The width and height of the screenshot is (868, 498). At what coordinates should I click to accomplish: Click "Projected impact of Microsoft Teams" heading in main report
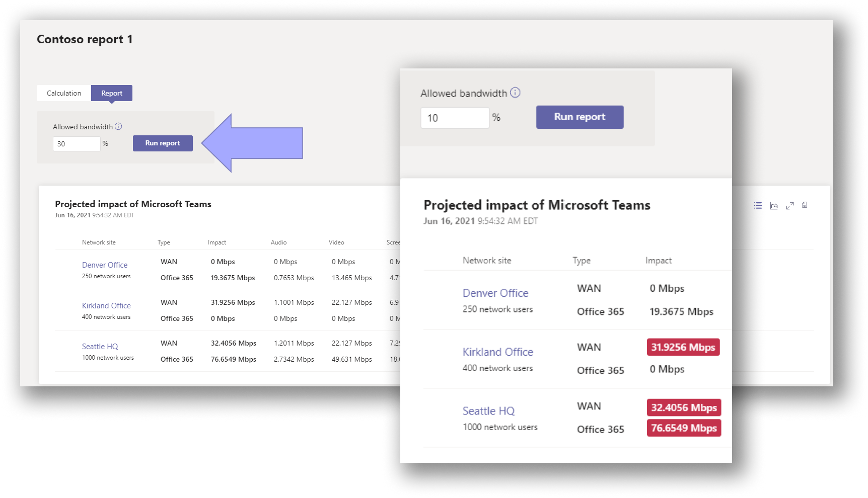click(133, 204)
